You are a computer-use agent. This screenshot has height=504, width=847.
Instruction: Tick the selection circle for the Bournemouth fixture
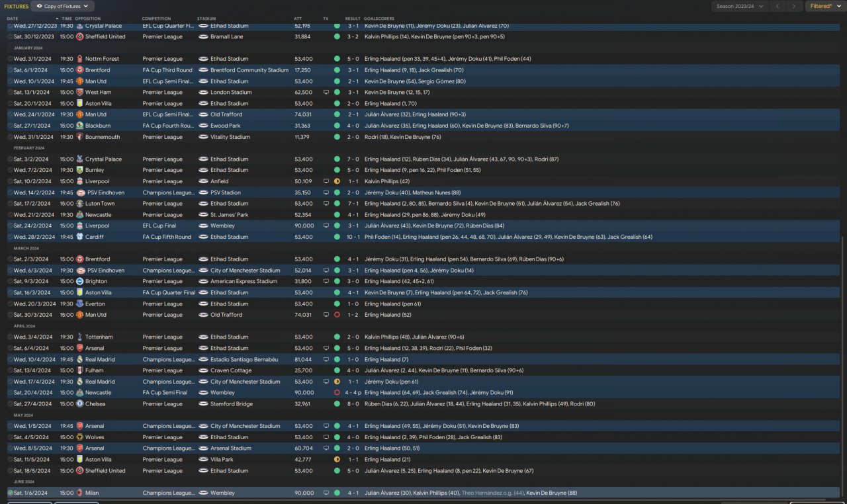pos(10,137)
